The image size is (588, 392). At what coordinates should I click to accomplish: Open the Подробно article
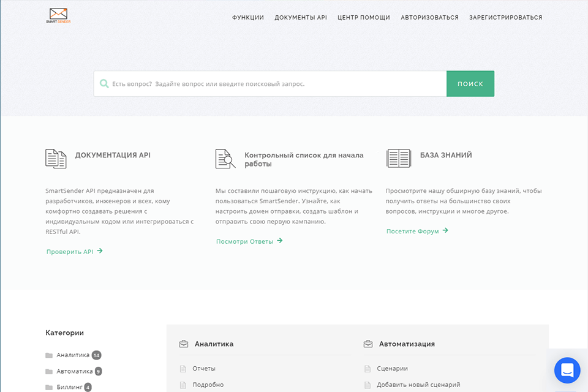208,385
